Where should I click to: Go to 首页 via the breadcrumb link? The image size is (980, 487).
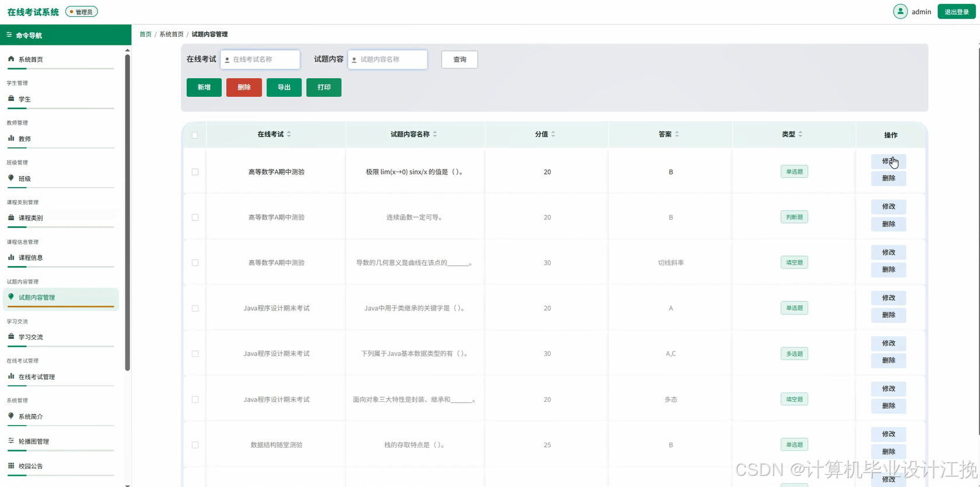point(145,34)
